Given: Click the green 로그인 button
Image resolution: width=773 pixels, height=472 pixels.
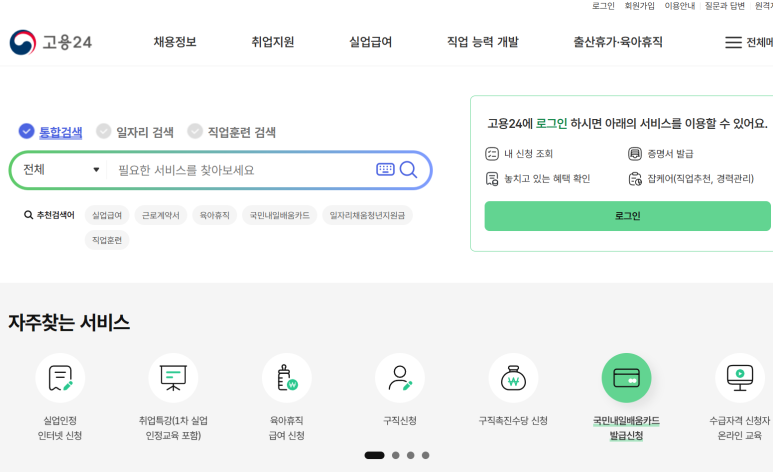Looking at the screenshot, I should [627, 216].
